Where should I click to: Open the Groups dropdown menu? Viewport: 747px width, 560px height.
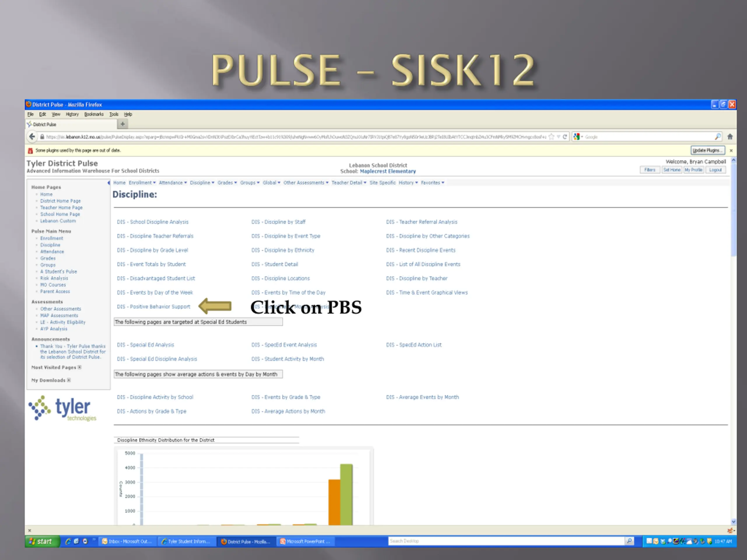pos(249,183)
